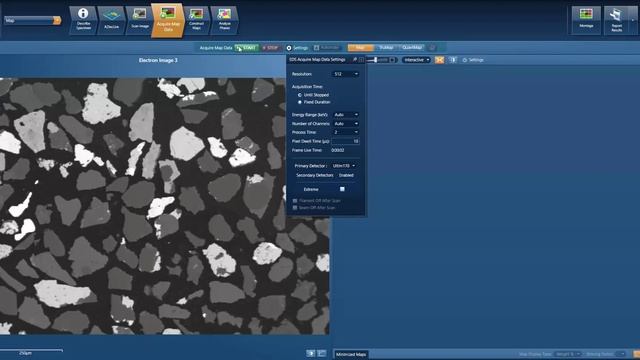640x360 pixels.
Task: Open the Process Time dropdown
Action: [x=346, y=132]
